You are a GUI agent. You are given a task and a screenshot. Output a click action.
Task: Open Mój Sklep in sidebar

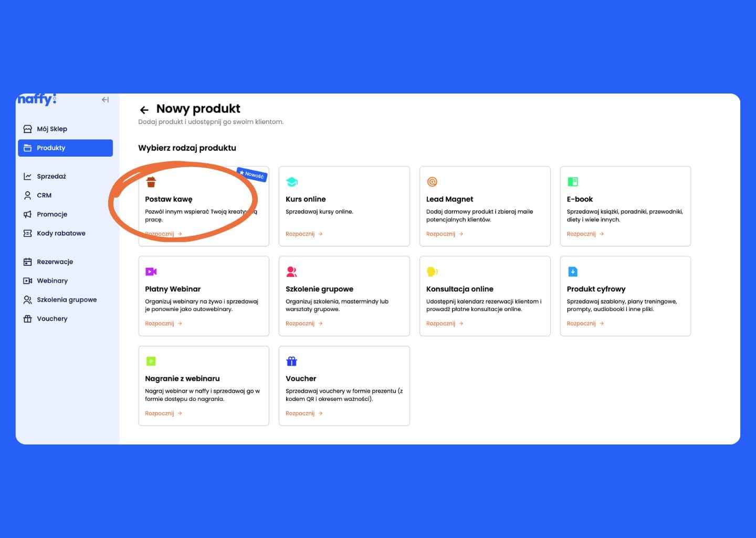pos(65,129)
